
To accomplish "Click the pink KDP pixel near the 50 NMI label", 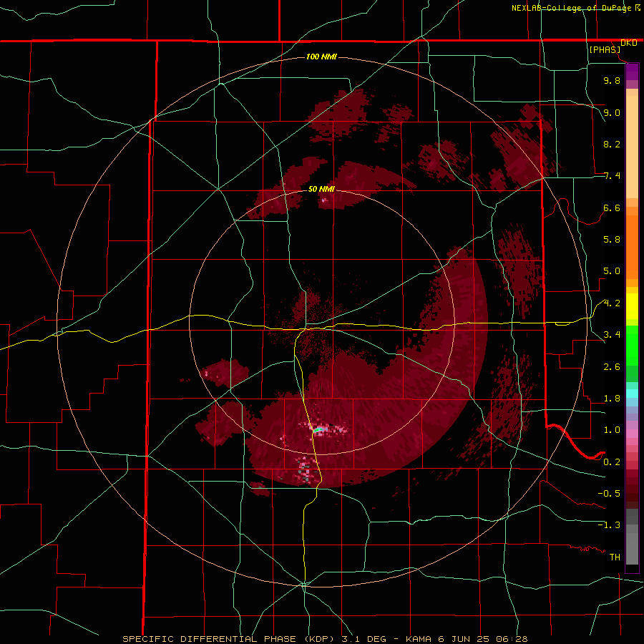I will [x=323, y=200].
